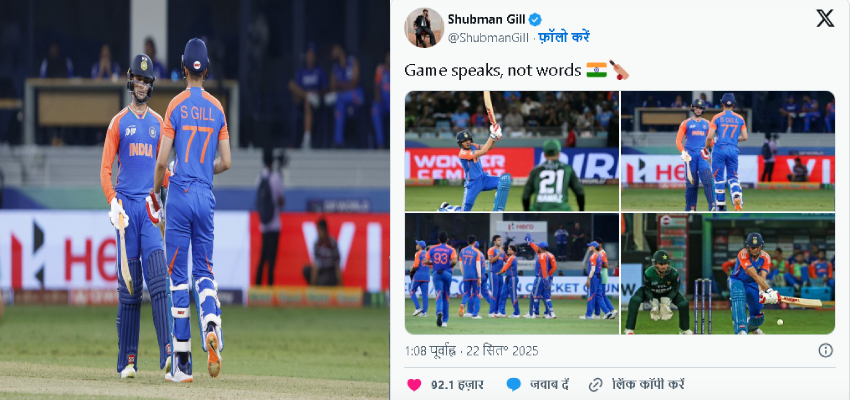
Task: Follow Shubman Gill via फ़ॉलो करें
Action: point(564,37)
